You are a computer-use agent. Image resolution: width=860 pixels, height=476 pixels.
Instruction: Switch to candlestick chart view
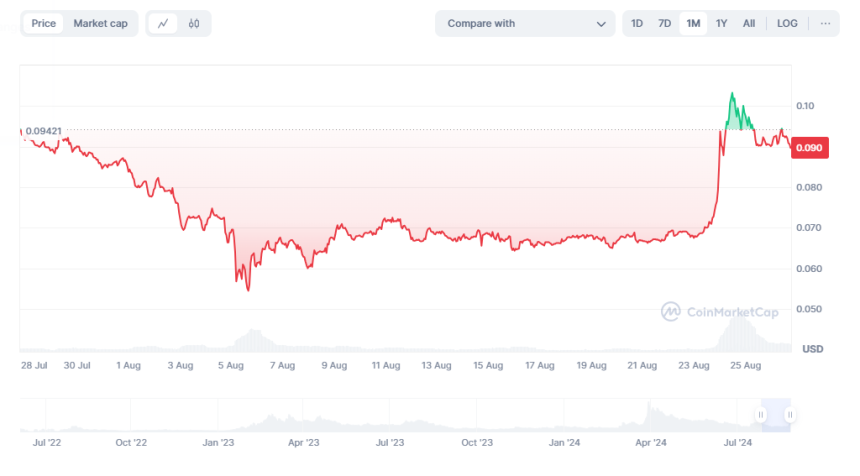[x=194, y=23]
